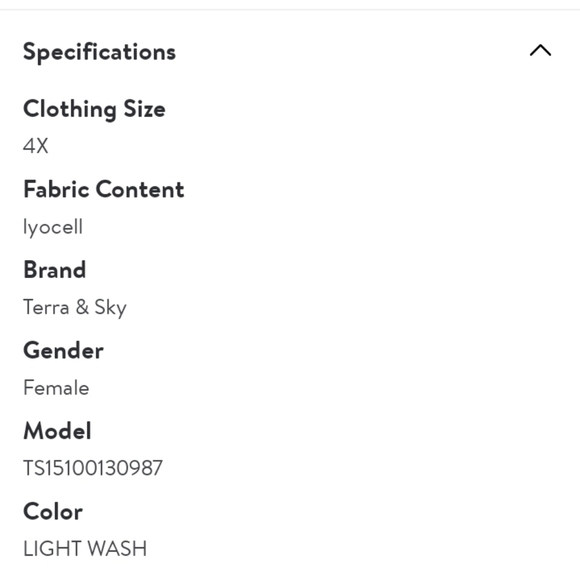Select the Fabric Content label
Screen dimensions: 580x580
[104, 189]
